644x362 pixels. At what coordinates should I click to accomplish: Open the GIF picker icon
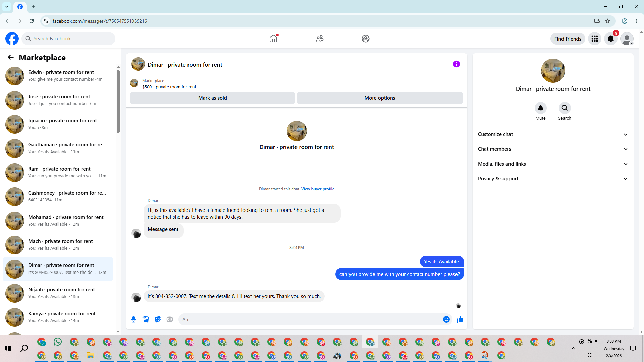point(170,319)
